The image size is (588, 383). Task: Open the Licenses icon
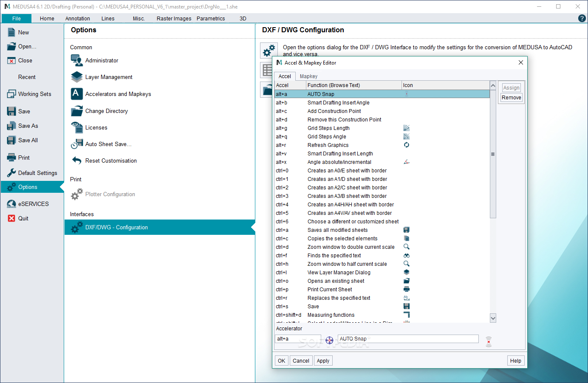[x=77, y=127]
